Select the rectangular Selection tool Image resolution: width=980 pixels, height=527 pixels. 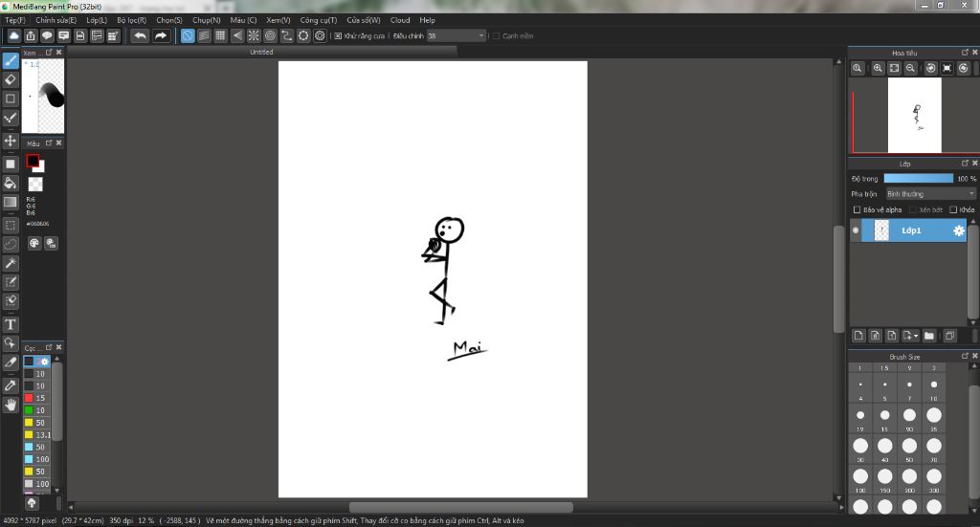click(x=11, y=225)
